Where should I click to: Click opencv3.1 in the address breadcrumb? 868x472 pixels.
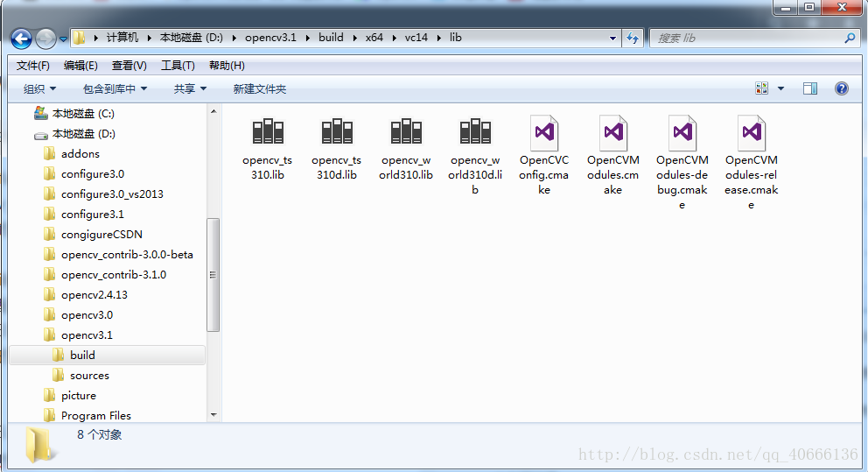(x=270, y=38)
